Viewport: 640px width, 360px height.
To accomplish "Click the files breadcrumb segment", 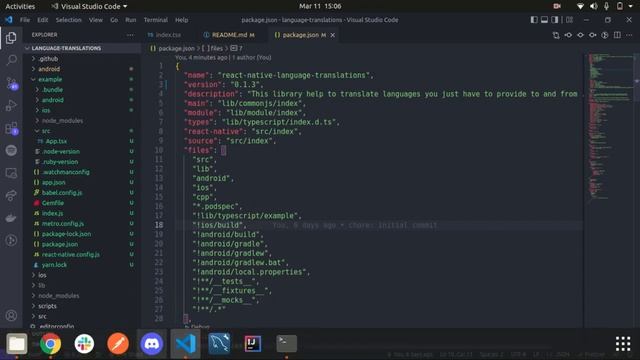I will (x=213, y=48).
